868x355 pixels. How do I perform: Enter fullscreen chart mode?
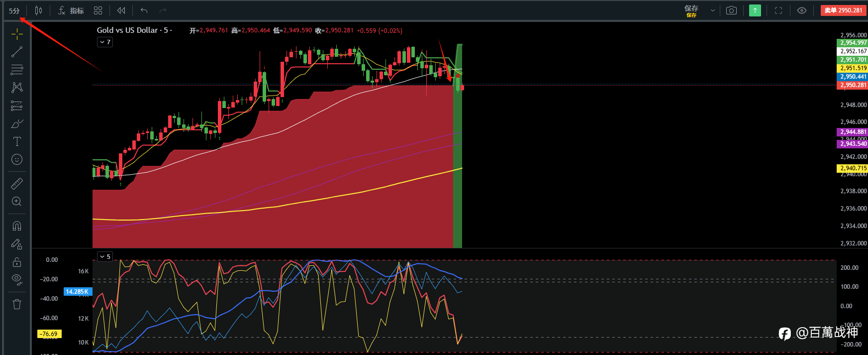778,10
